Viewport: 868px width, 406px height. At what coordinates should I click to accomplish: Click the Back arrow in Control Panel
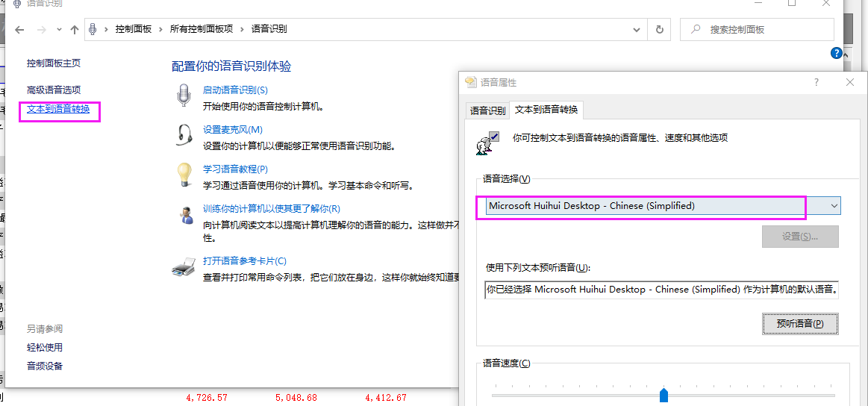click(19, 30)
